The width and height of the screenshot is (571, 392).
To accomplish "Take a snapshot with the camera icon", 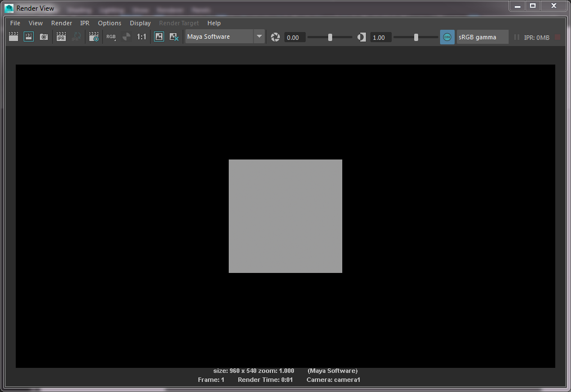I will click(44, 37).
